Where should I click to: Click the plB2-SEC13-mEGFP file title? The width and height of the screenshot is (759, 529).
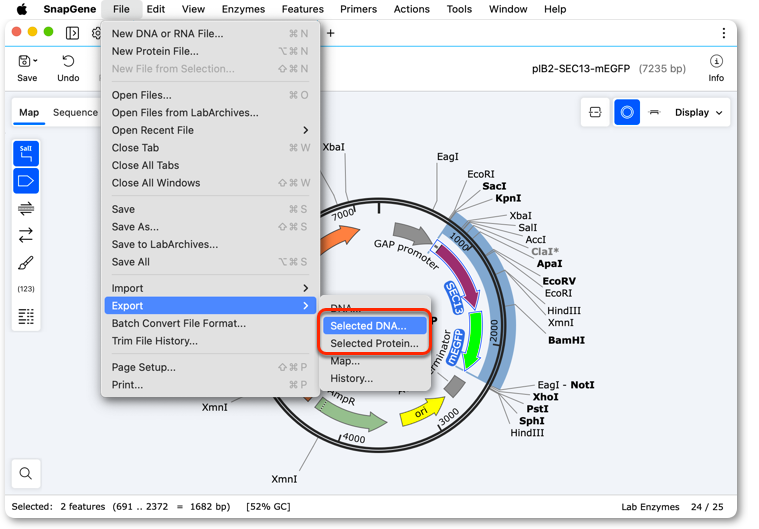pos(580,69)
